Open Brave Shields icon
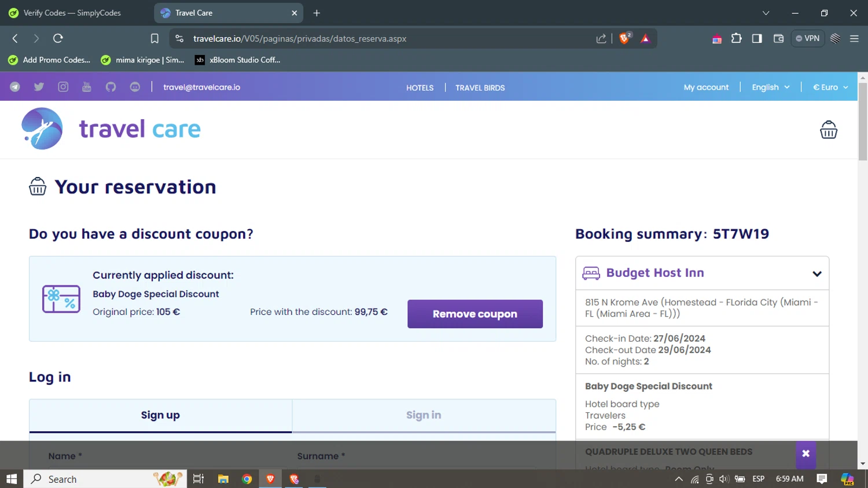The width and height of the screenshot is (868, 488). (x=625, y=38)
